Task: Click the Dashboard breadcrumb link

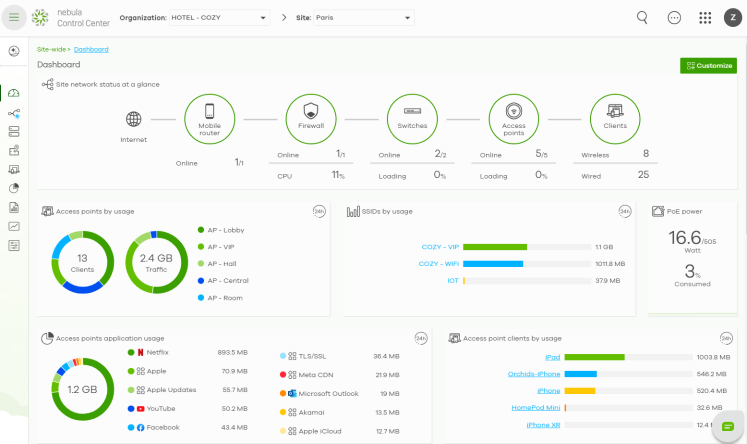Action: pyautogui.click(x=91, y=49)
